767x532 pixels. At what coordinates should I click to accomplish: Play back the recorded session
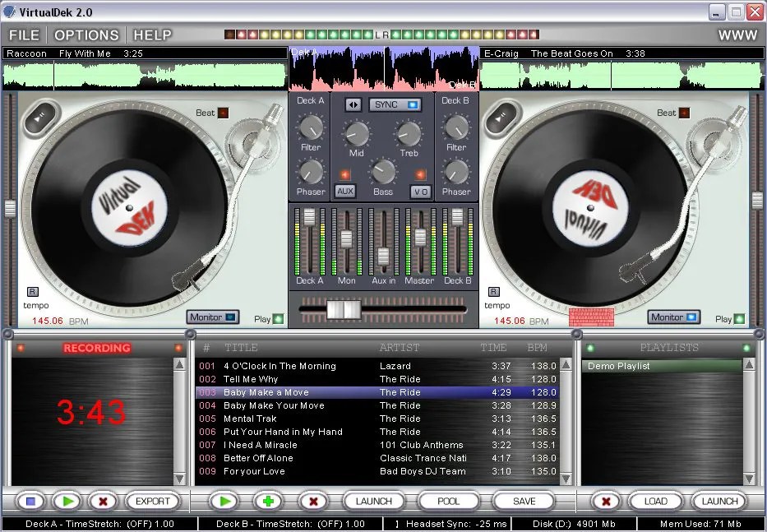click(x=67, y=501)
